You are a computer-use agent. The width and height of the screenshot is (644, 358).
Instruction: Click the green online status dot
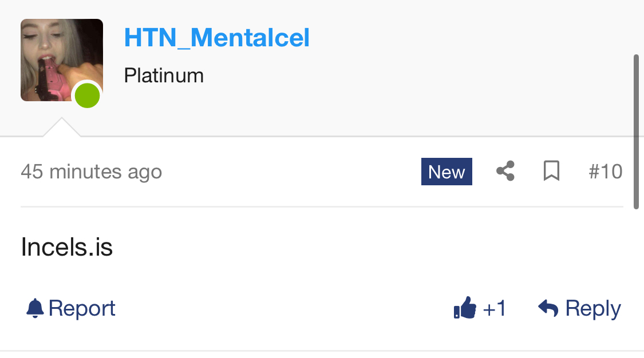click(87, 96)
